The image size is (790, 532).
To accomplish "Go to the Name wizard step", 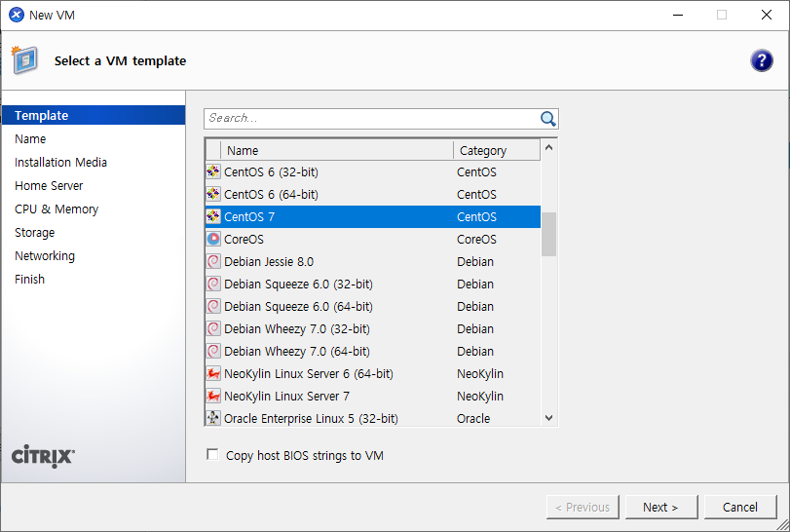I will [30, 139].
